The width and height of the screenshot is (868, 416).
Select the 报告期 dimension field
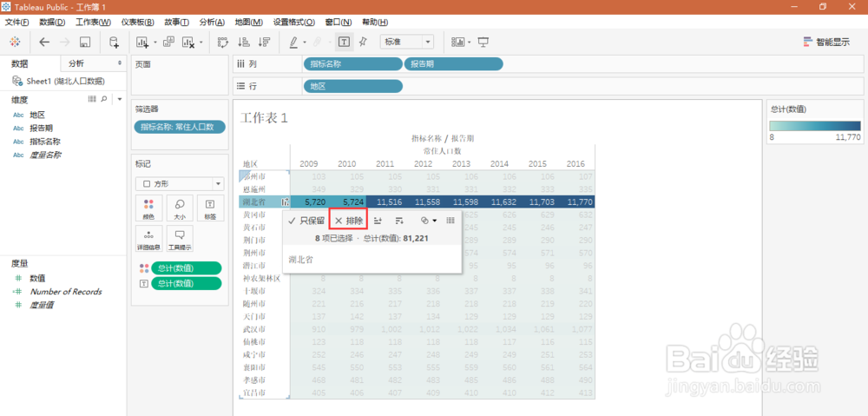41,128
